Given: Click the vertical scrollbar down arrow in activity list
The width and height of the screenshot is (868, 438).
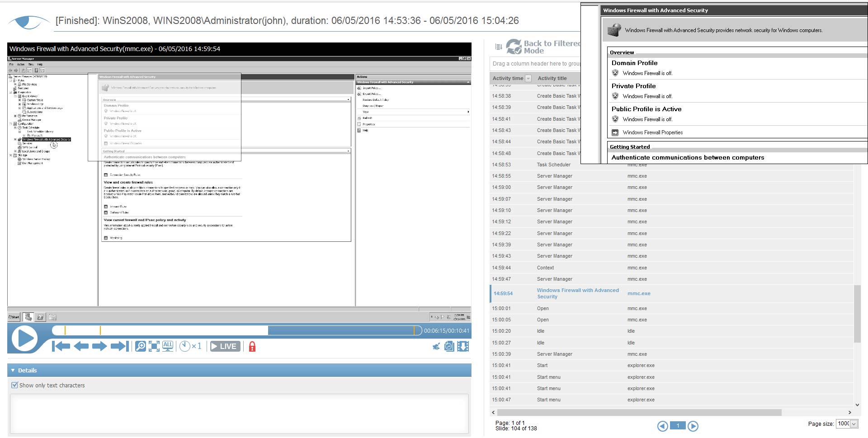Looking at the screenshot, I should point(857,405).
